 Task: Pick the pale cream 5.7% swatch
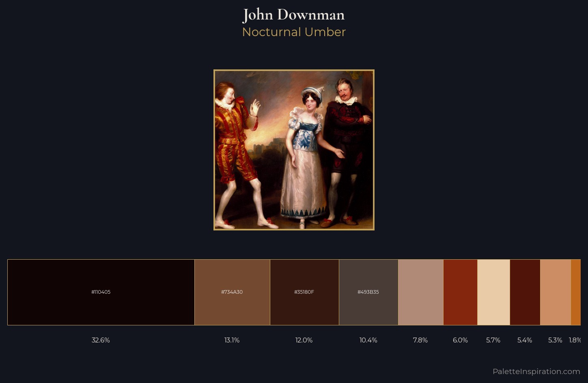pyautogui.click(x=493, y=292)
